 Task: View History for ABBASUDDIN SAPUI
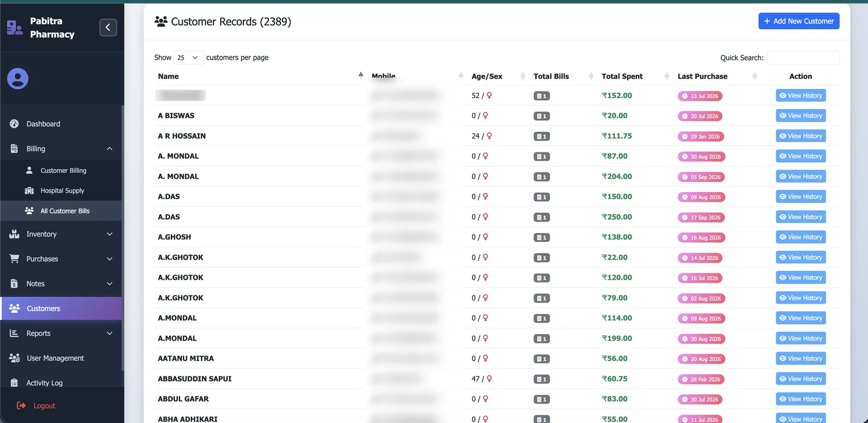[801, 379]
